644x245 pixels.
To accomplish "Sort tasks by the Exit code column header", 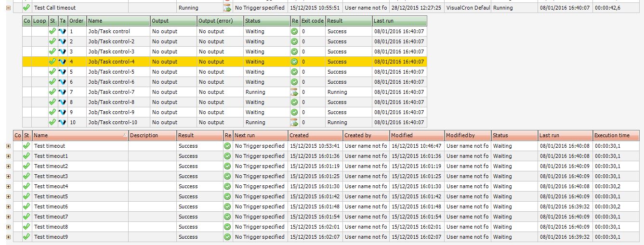I will (312, 21).
